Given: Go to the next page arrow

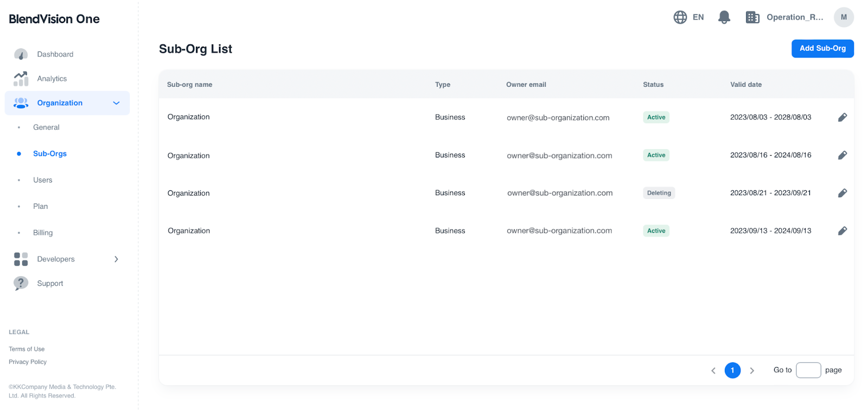Looking at the screenshot, I should (x=752, y=370).
